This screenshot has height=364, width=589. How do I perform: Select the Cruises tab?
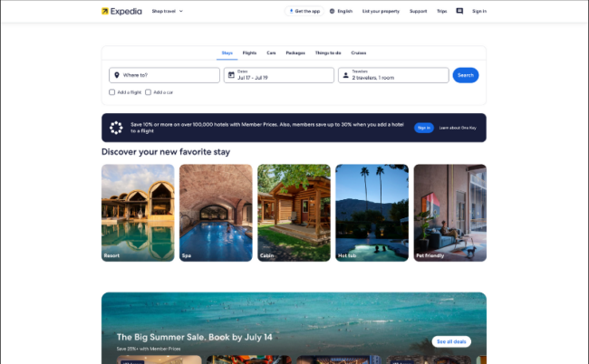point(359,53)
